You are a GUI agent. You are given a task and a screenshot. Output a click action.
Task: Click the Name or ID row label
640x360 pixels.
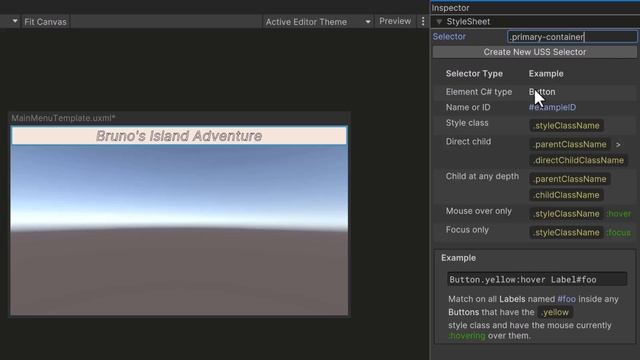point(468,107)
